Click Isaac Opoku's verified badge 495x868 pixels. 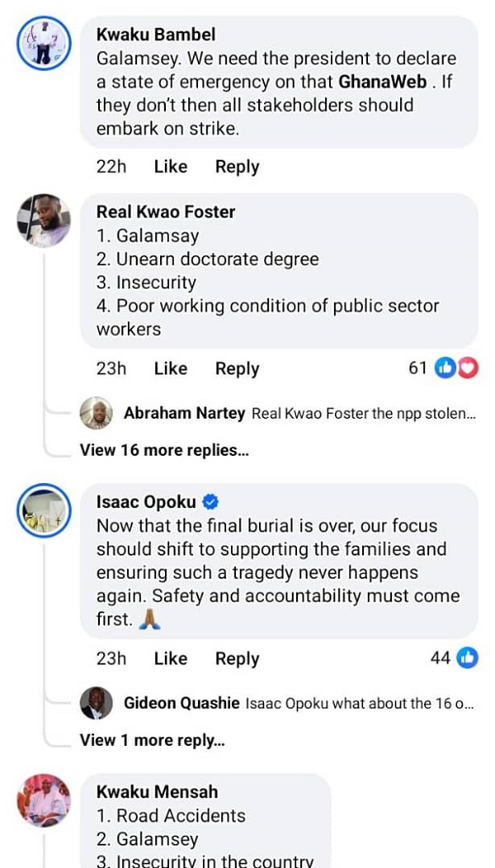tap(210, 502)
